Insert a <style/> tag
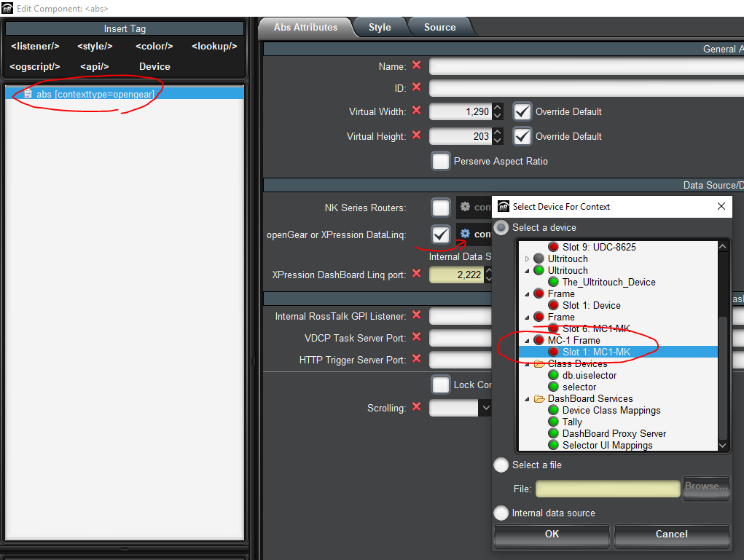This screenshot has width=744, height=560. point(95,46)
